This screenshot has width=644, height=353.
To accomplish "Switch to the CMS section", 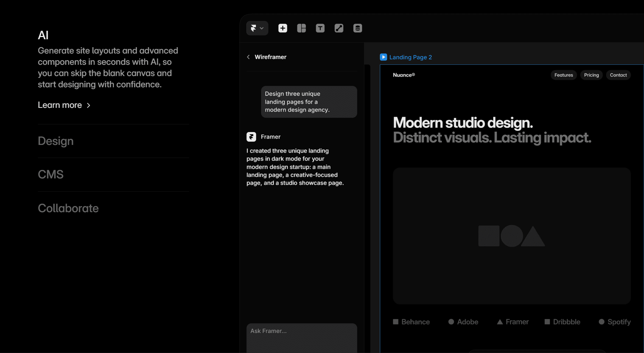I will 51,174.
